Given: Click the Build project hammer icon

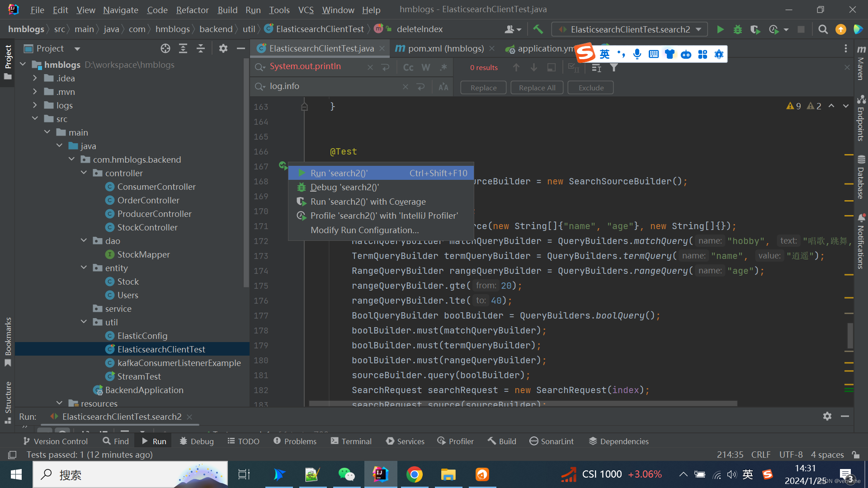Looking at the screenshot, I should click(538, 29).
